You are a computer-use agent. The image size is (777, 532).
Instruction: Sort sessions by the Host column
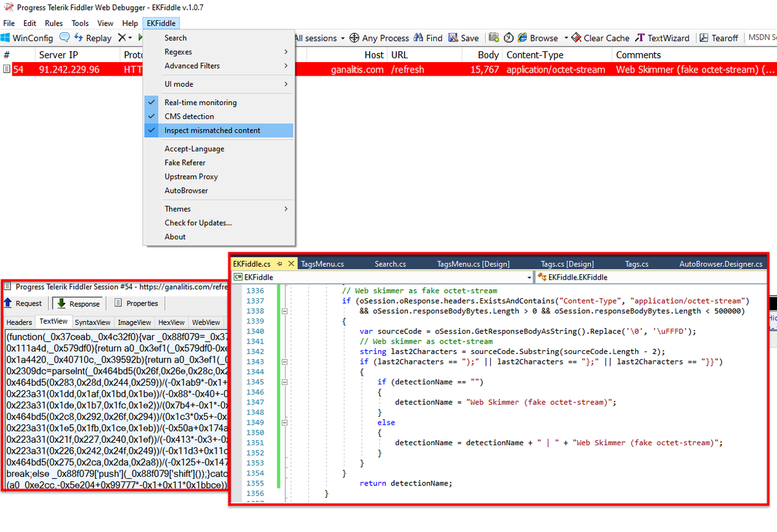(x=374, y=55)
